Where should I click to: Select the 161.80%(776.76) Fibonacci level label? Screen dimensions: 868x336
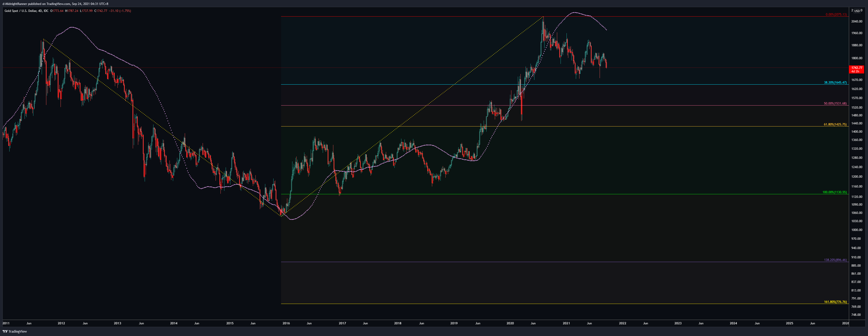point(835,302)
